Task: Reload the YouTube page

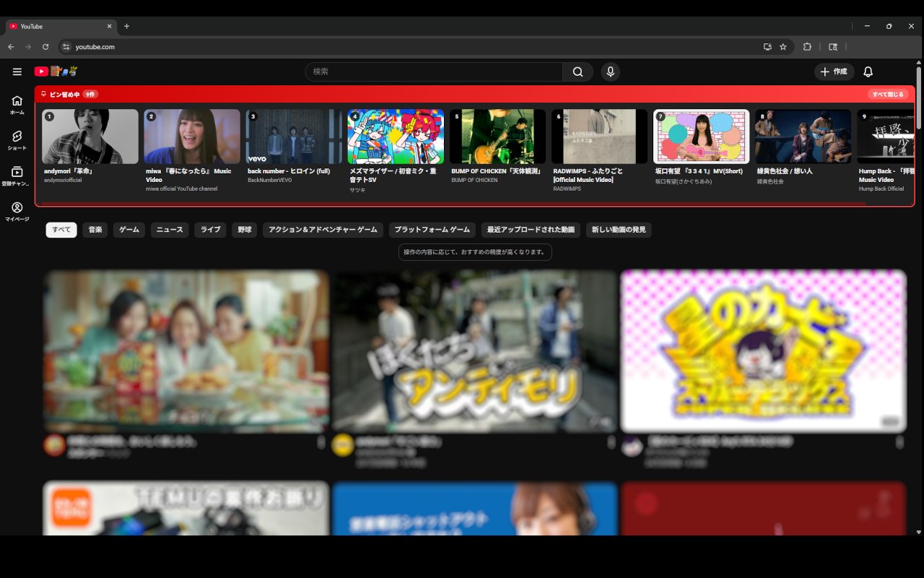Action: click(x=45, y=47)
